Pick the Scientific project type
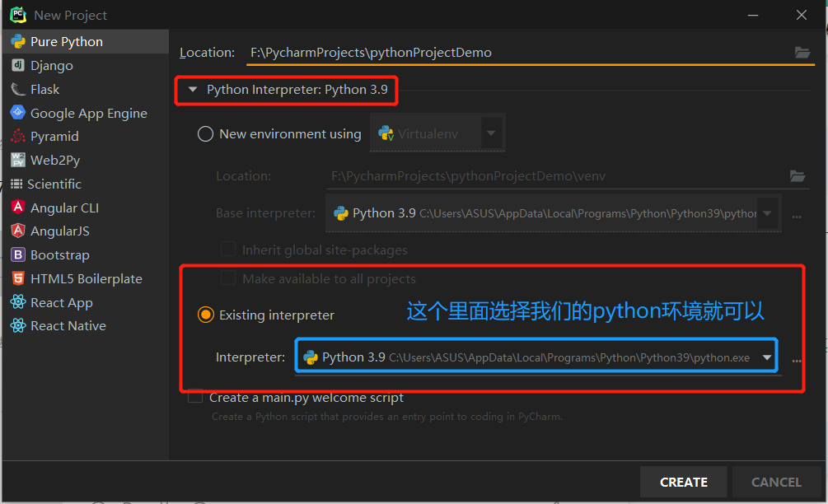The height and width of the screenshot is (504, 828). point(86,184)
